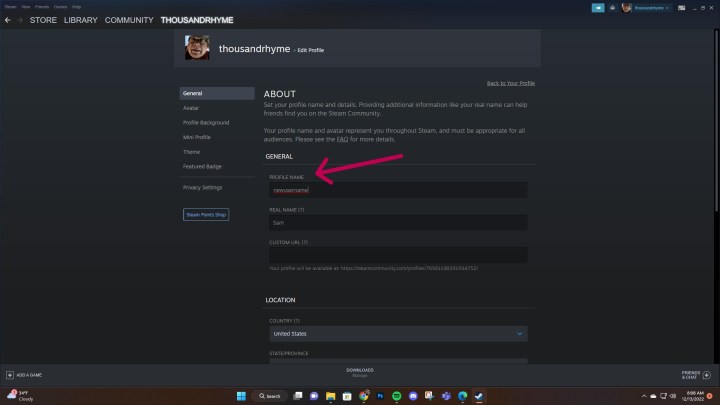Open Task View on taskbar
The height and width of the screenshot is (405, 720).
click(x=298, y=396)
